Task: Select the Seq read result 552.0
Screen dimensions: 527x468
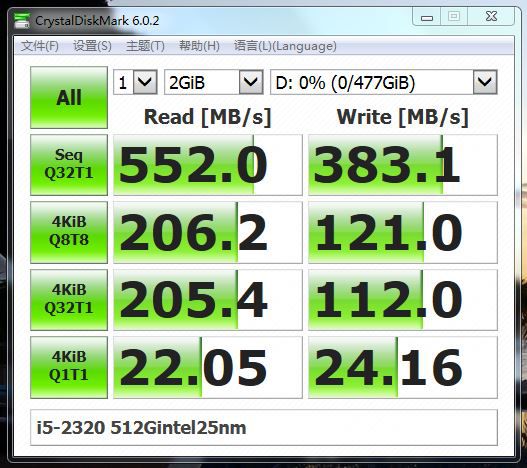Action: point(208,165)
